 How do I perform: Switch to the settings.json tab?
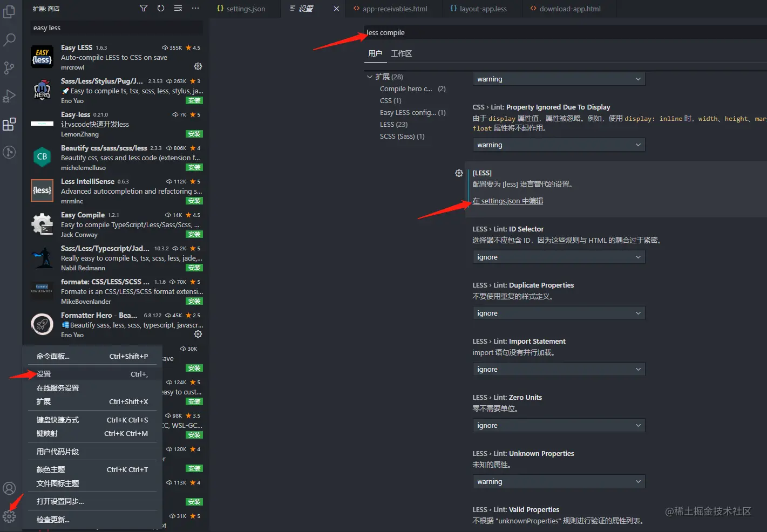[x=245, y=9]
